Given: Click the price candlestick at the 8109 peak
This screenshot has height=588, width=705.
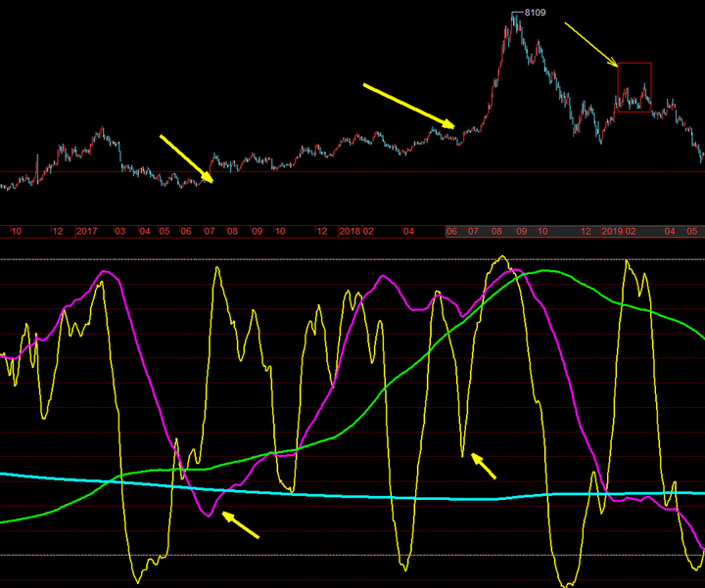Looking at the screenshot, I should pos(513,18).
